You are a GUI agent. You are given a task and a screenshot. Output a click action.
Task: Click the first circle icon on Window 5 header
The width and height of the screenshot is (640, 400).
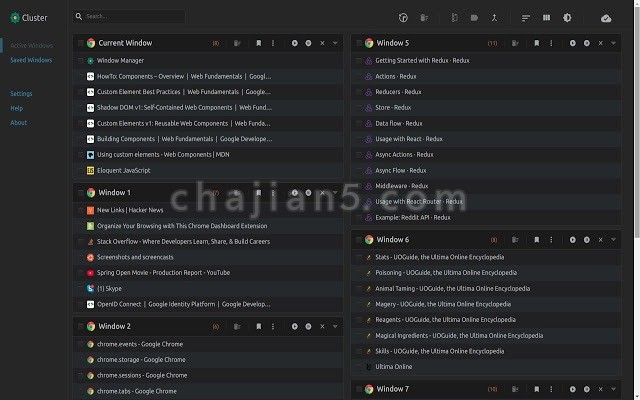point(573,43)
